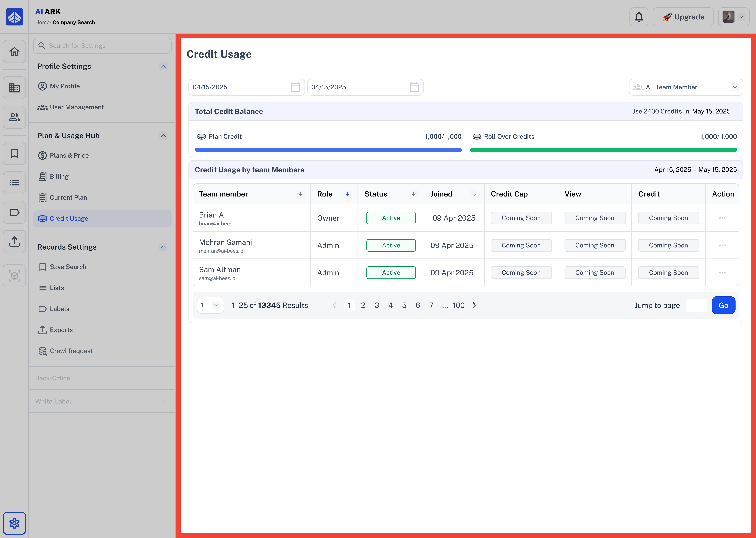This screenshot has width=756, height=538.
Task: Click the Plan Credit coin icon
Action: pos(202,136)
